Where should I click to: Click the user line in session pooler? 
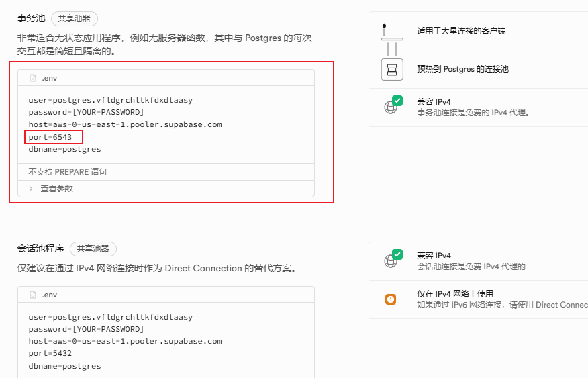tap(111, 317)
